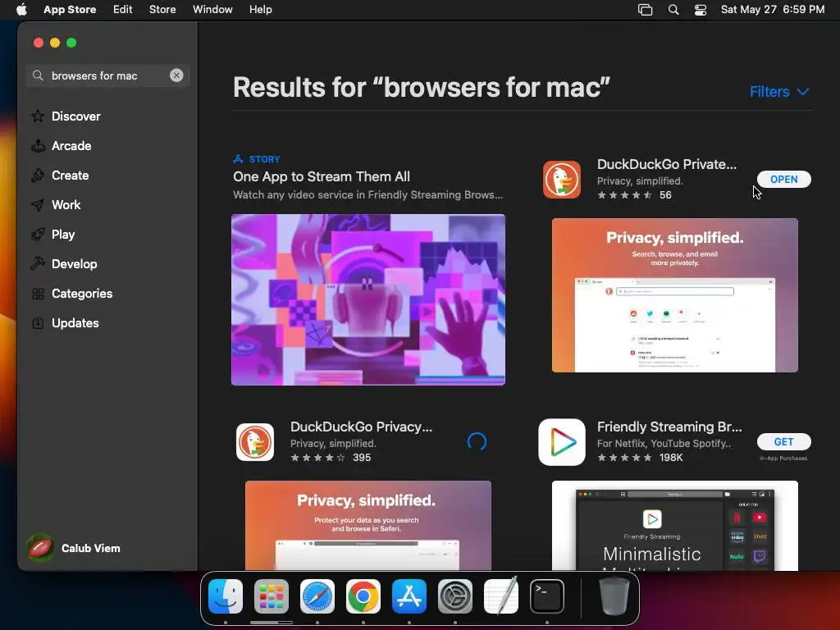Open the Develop section

click(x=74, y=263)
